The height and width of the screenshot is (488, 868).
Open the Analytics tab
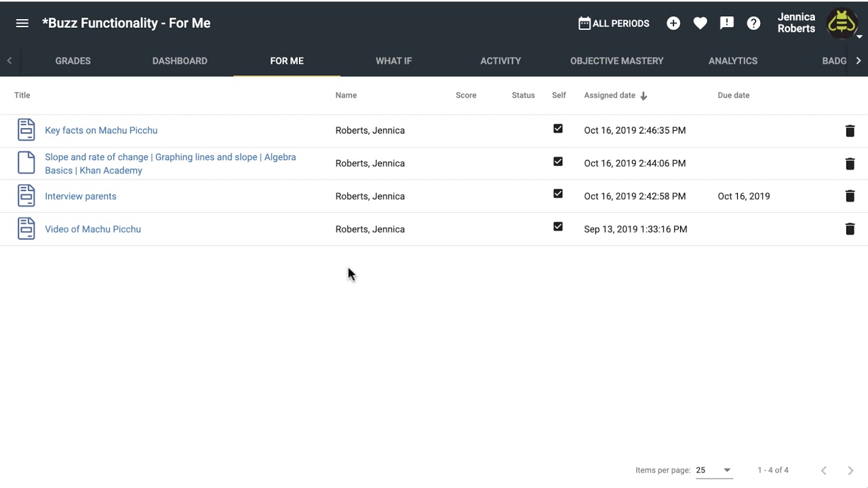[733, 61]
